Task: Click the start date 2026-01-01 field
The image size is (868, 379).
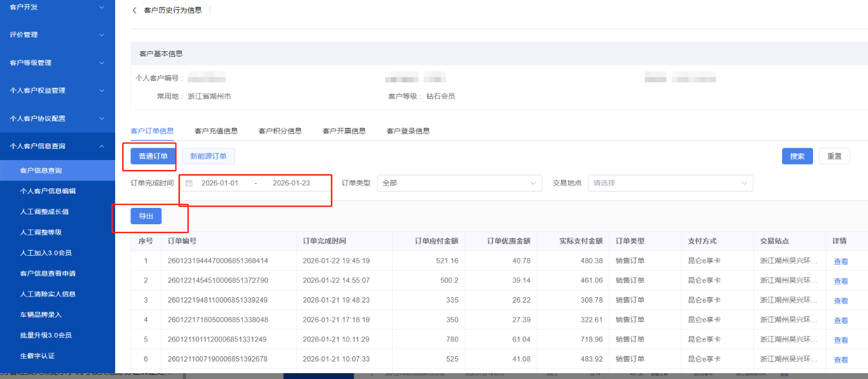Action: pyautogui.click(x=220, y=183)
